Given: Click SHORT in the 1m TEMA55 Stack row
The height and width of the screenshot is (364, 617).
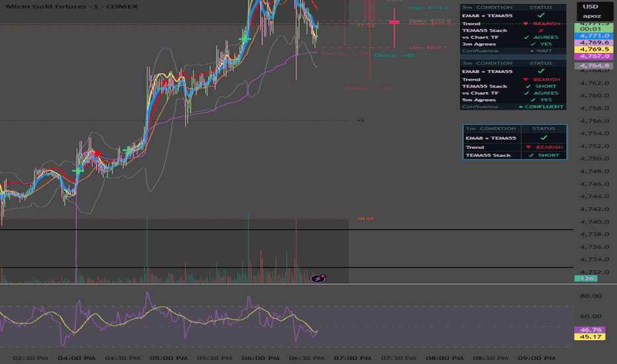Looking at the screenshot, I should (x=549, y=156).
